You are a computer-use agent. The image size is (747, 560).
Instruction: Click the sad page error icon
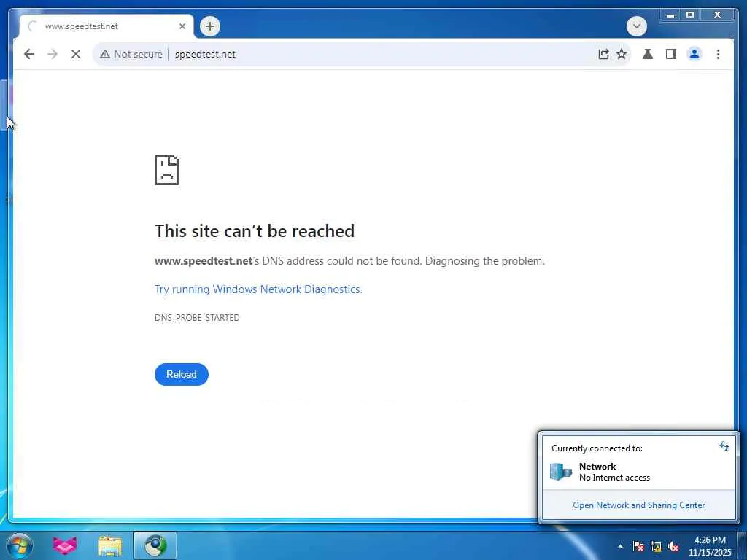167,170
